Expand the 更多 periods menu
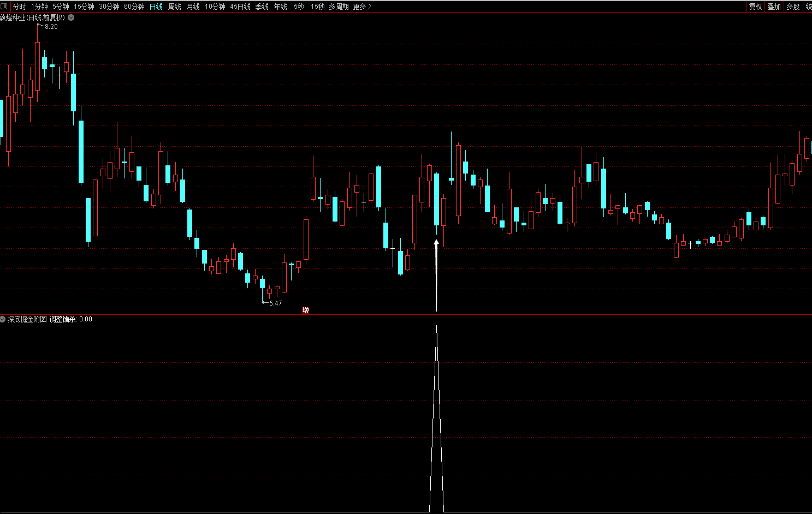 [x=362, y=7]
